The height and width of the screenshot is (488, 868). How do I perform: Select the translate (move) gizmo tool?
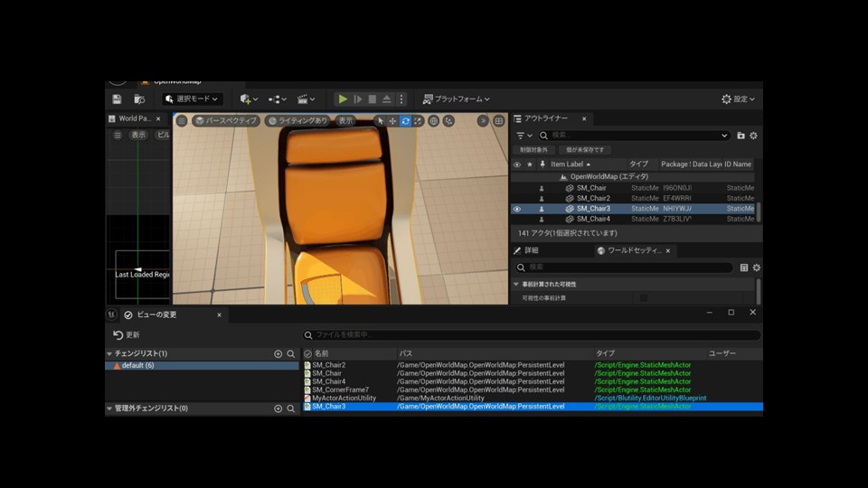pos(392,121)
